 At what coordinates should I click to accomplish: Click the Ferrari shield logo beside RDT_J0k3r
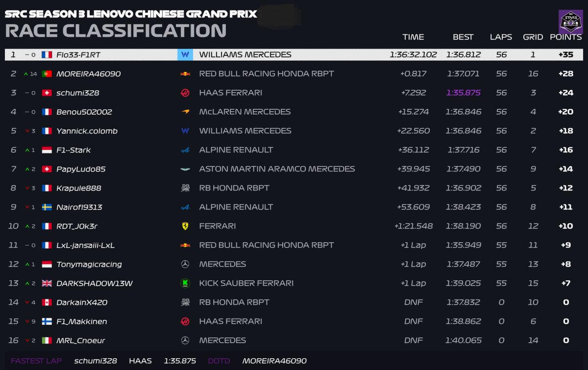click(185, 226)
